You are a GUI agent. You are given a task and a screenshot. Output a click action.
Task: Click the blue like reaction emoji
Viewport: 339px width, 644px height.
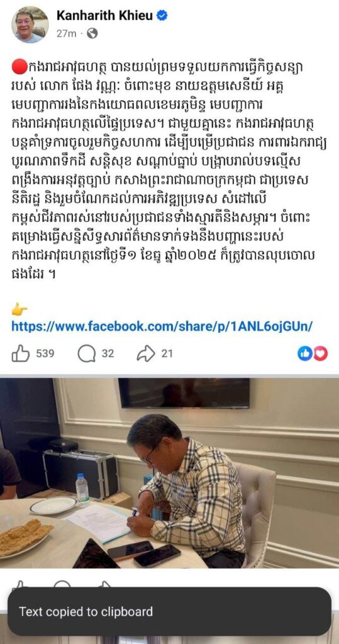click(x=305, y=353)
